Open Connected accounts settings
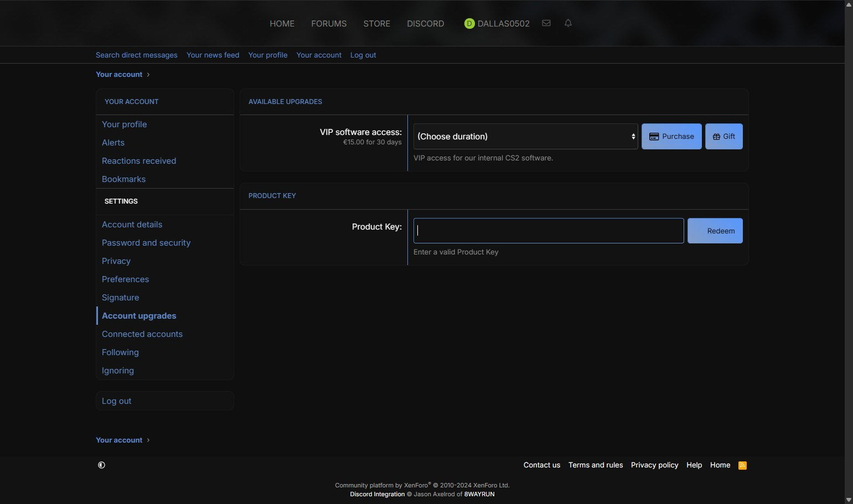 [142, 334]
